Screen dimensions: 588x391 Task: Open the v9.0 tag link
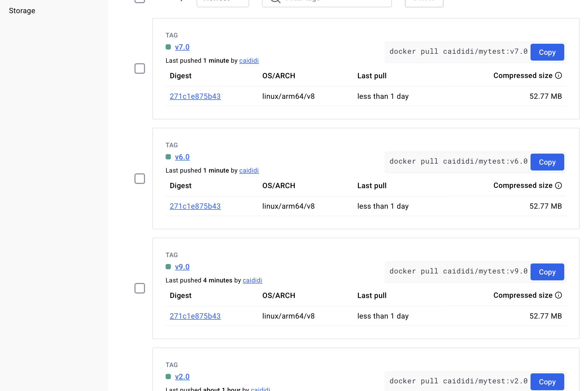[182, 267]
